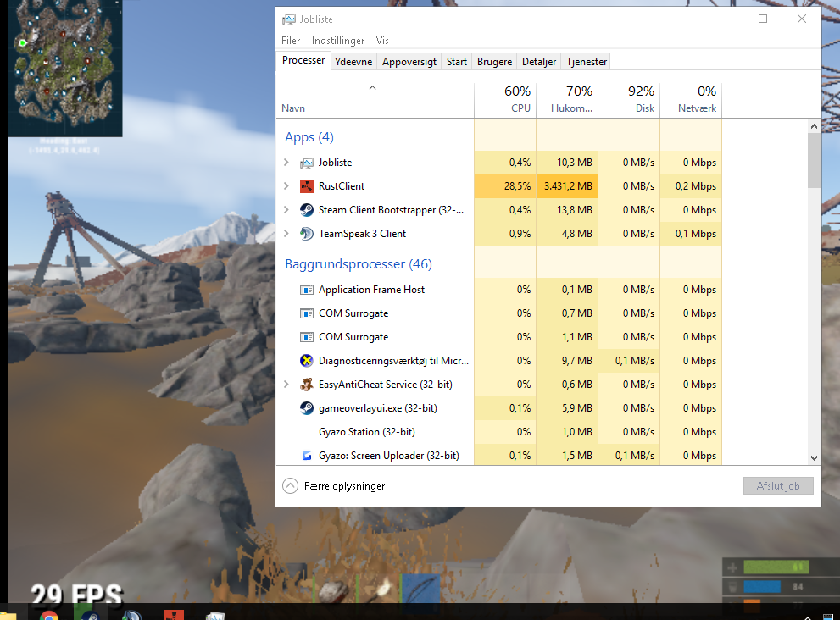
Task: Expand the TeamSpeak 3 Client row
Action: coord(286,234)
